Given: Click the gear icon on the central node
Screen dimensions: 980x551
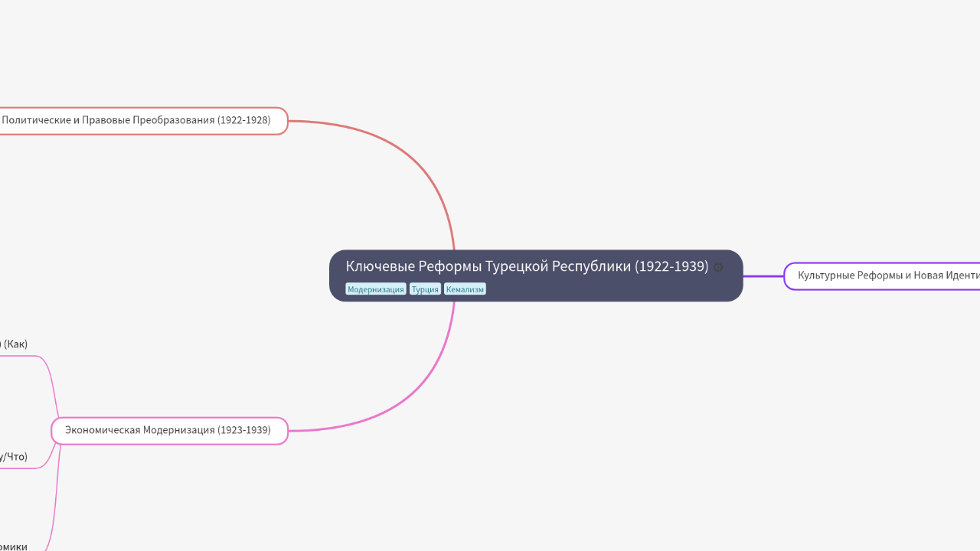Looking at the screenshot, I should click(718, 268).
